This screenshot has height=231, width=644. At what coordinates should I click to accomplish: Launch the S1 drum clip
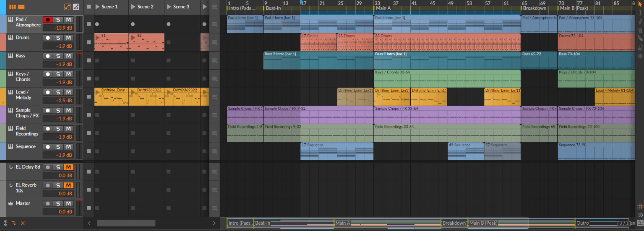click(x=98, y=37)
